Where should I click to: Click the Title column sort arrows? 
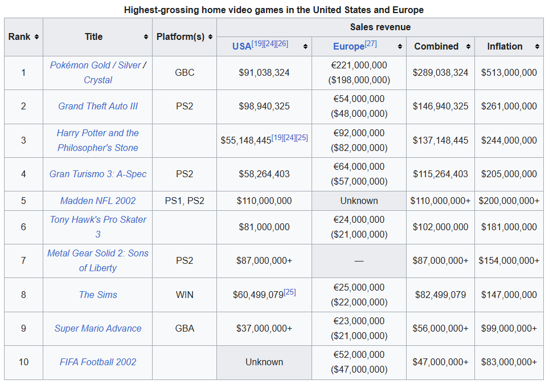click(146, 37)
